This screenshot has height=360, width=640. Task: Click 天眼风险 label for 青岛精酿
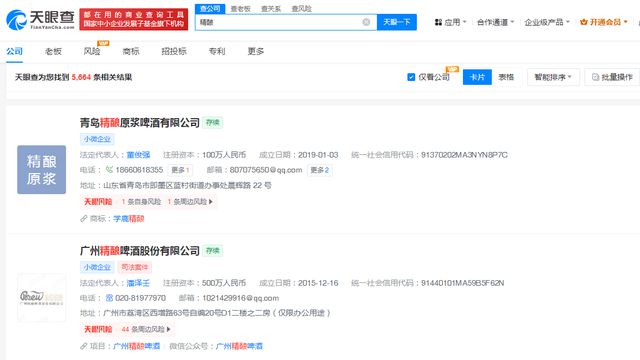click(x=98, y=202)
